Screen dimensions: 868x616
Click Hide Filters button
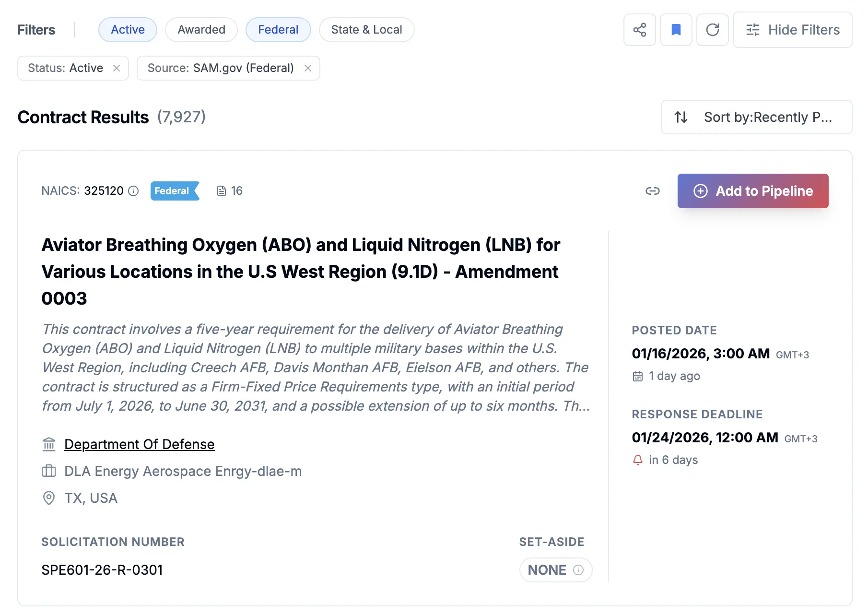click(x=792, y=30)
